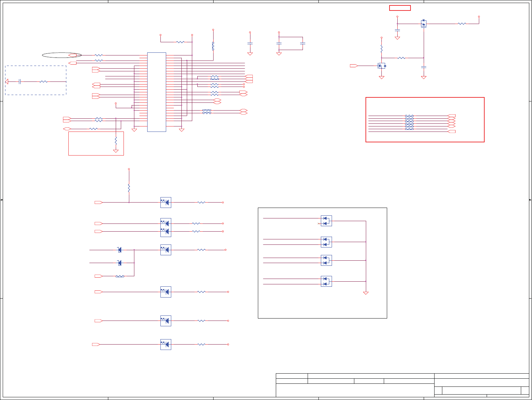Select the stacked resistor arrays in thick red box
The height and width of the screenshot is (400, 532).
pyautogui.click(x=409, y=122)
